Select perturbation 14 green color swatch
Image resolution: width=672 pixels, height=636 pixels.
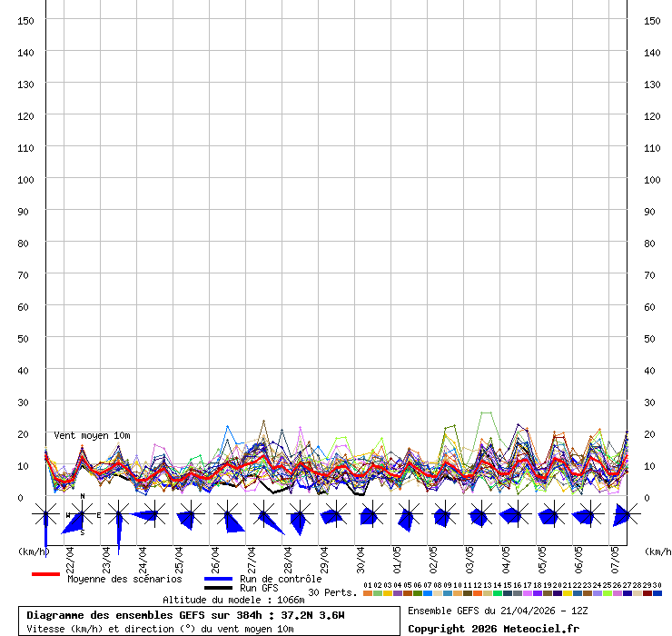(x=498, y=593)
